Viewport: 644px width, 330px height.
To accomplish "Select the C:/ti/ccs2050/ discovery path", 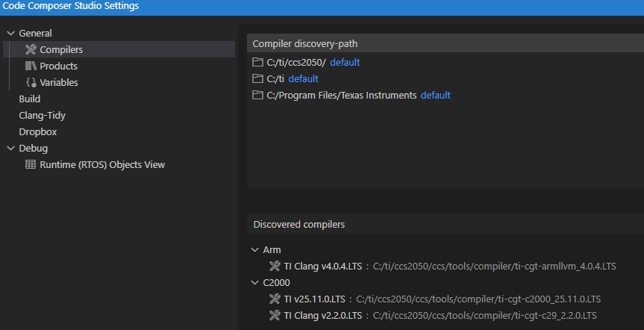I will [x=296, y=63].
